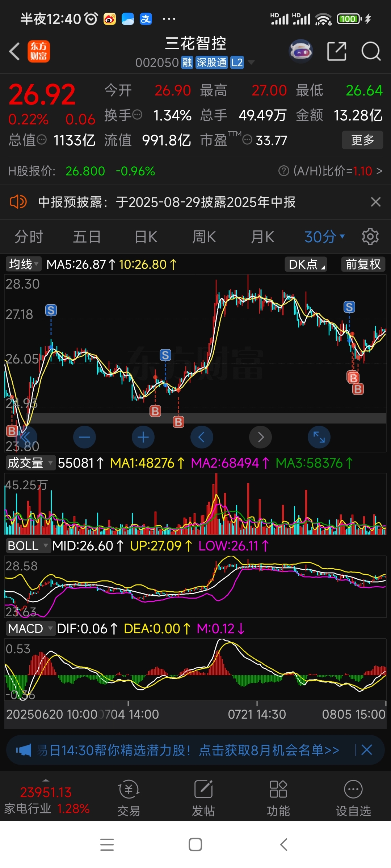The height and width of the screenshot is (868, 391).
Task: Tap the 总值 info circle icon
Action: click(42, 139)
